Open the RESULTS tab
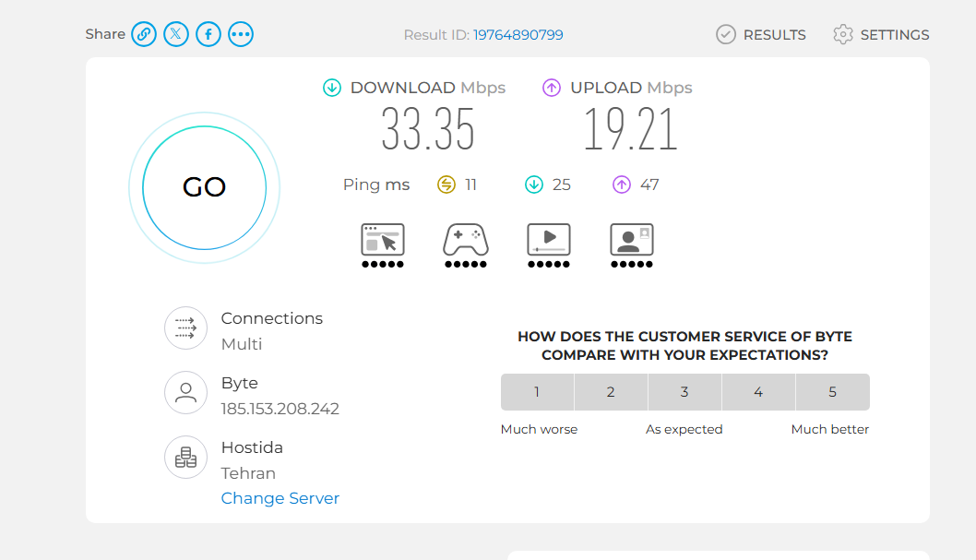This screenshot has height=560, width=976. pos(761,35)
